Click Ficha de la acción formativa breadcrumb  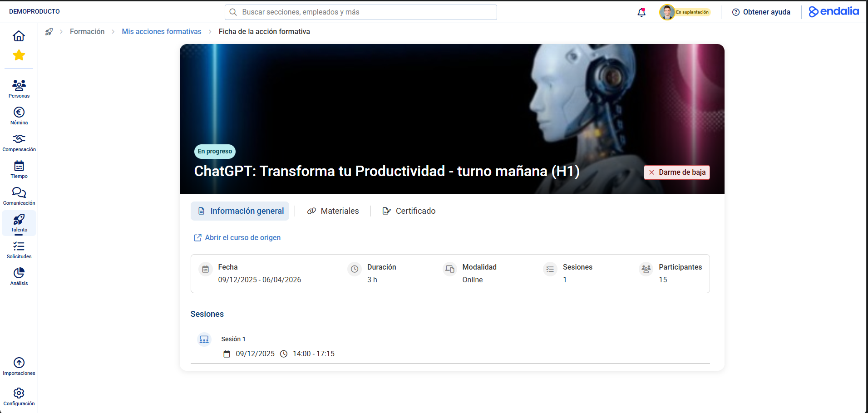point(264,31)
